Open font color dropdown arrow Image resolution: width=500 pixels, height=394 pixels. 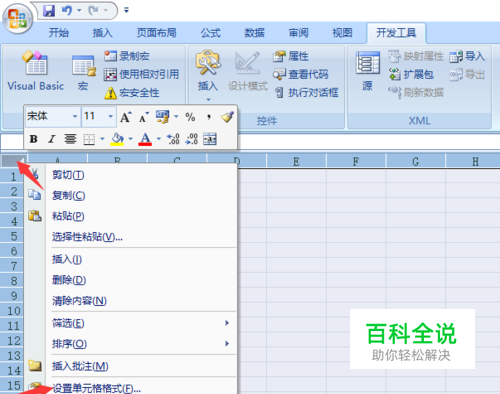point(159,139)
